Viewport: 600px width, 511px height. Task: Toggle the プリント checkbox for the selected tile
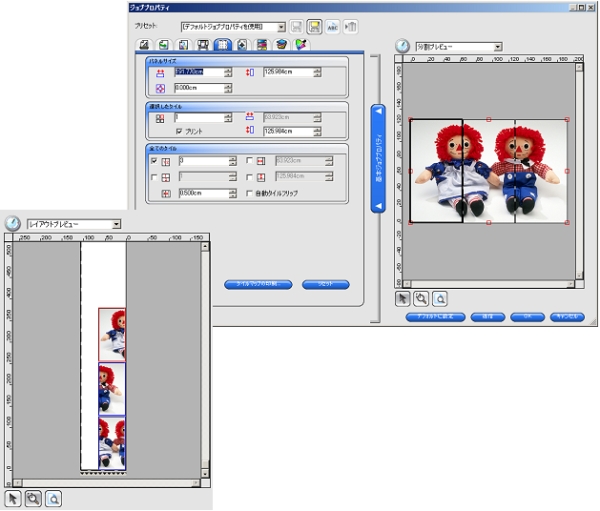179,131
